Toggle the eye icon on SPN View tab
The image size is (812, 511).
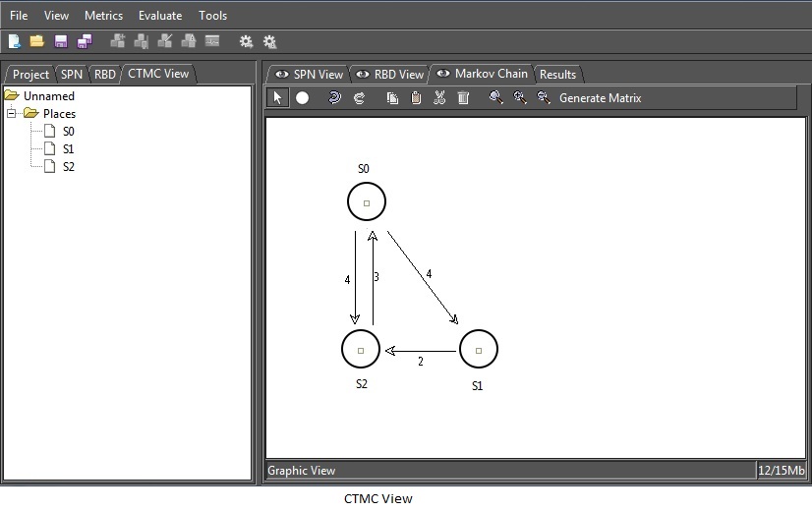pyautogui.click(x=282, y=75)
